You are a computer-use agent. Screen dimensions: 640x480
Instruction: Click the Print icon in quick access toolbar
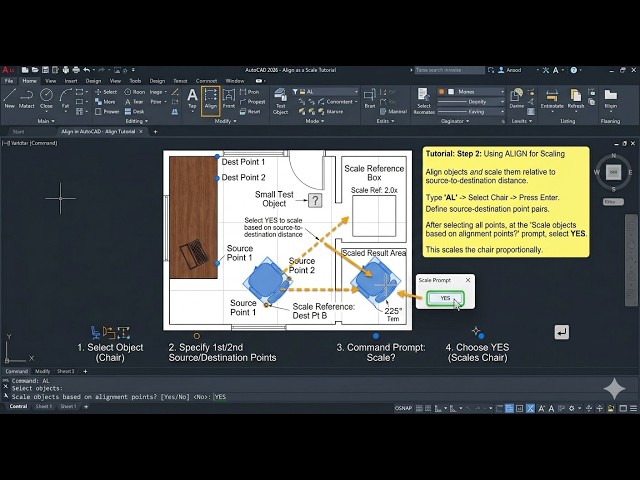click(76, 70)
